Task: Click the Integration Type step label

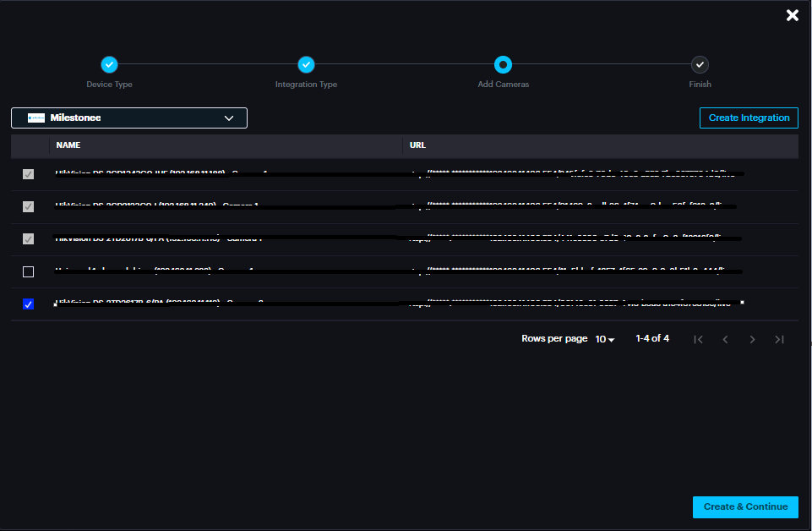Action: coord(306,85)
